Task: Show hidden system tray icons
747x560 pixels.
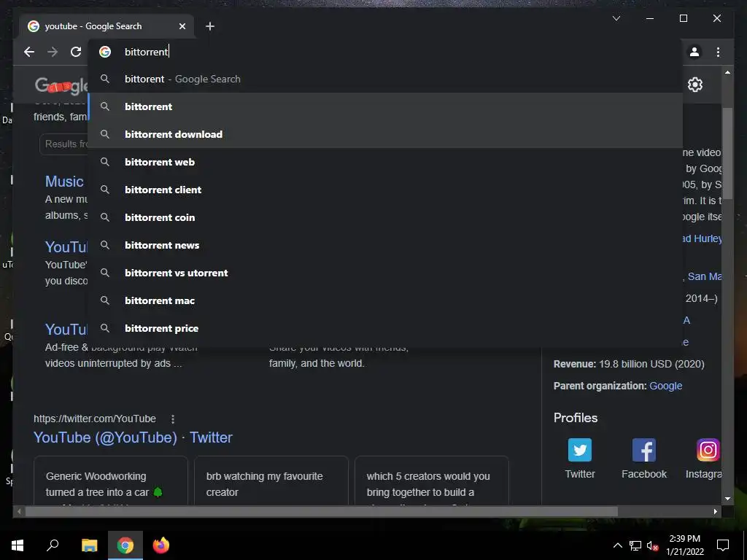Action: (x=617, y=545)
